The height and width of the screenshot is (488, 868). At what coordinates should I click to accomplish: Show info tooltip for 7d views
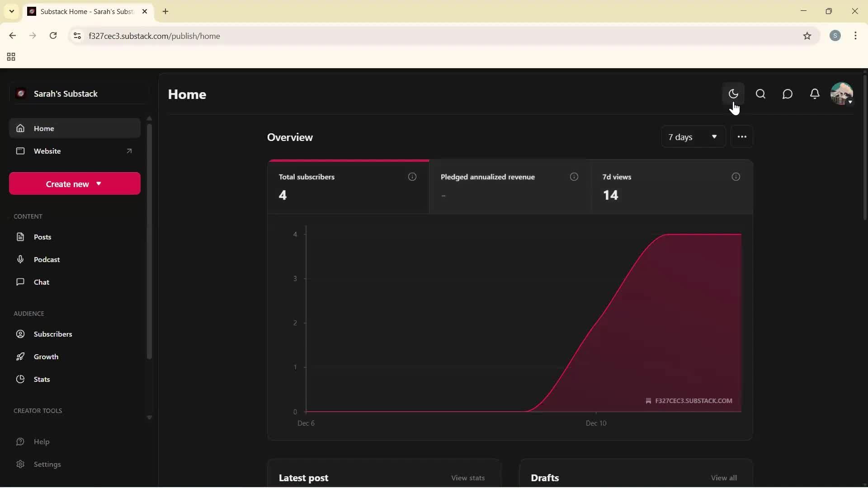[x=736, y=177]
